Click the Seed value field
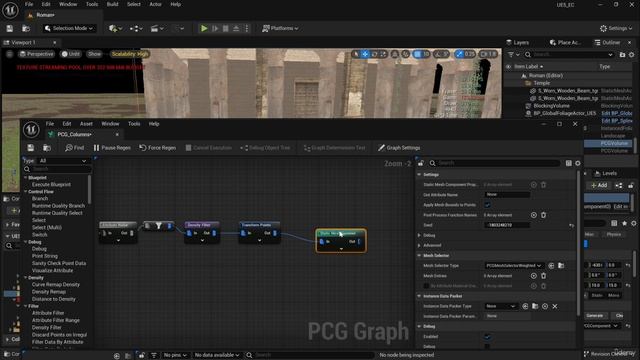The image size is (640, 360). coord(507,225)
